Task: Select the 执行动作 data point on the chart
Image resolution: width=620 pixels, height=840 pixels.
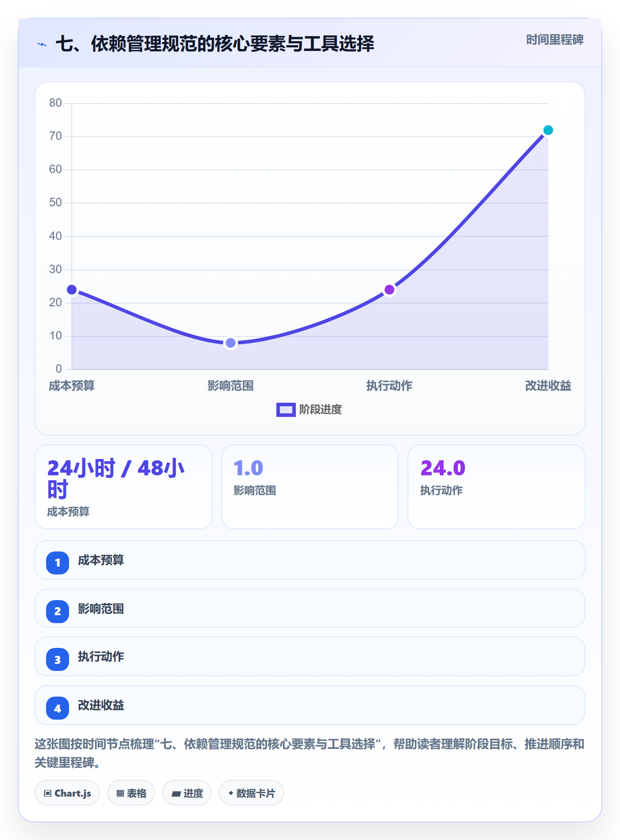Action: [389, 290]
